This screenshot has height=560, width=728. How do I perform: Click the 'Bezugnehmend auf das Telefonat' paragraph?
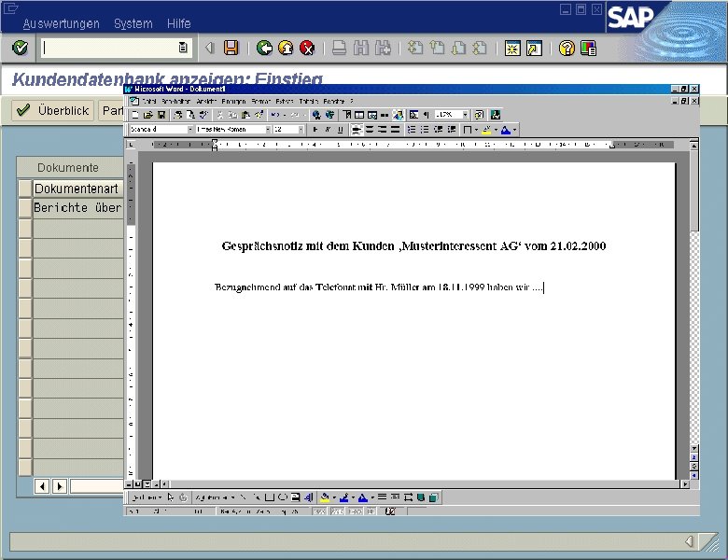379,287
